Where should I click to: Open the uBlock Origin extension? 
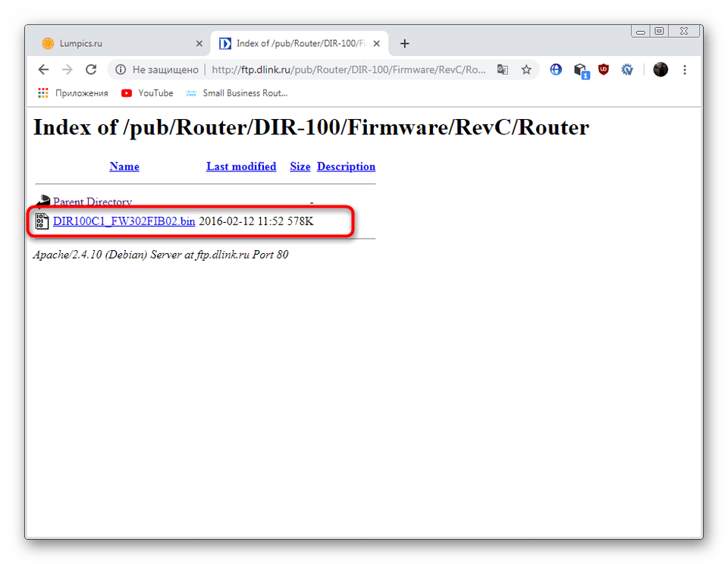click(604, 70)
